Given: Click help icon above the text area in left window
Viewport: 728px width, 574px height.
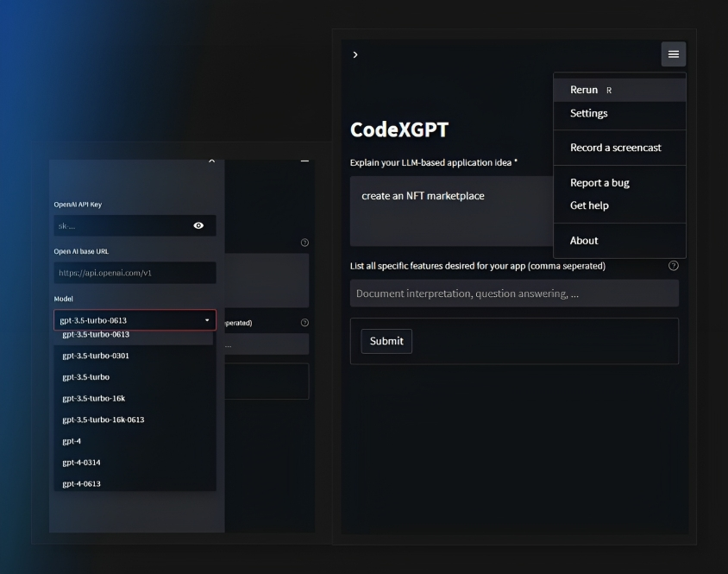Looking at the screenshot, I should tap(304, 243).
